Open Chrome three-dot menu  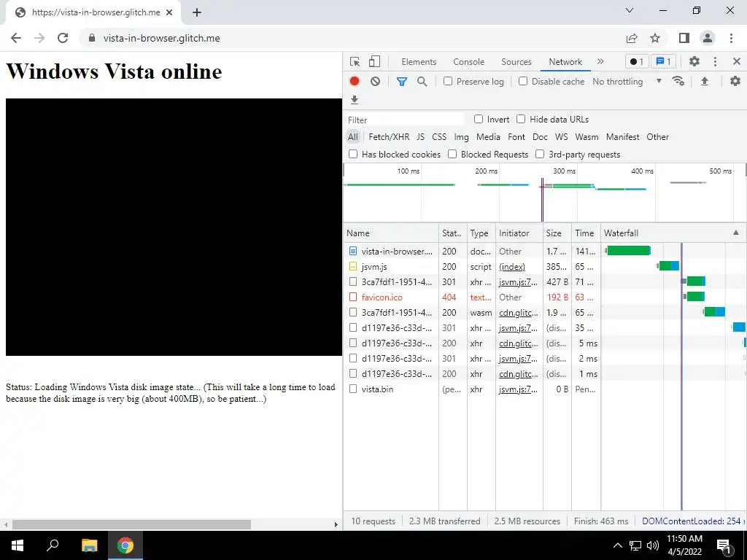pos(731,38)
